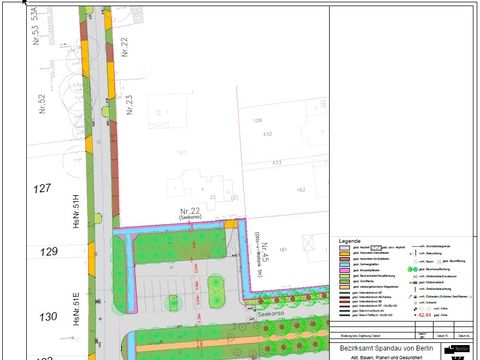Click the gray asphalt swatch in the legend
480x360 pixels.
pos(344,248)
